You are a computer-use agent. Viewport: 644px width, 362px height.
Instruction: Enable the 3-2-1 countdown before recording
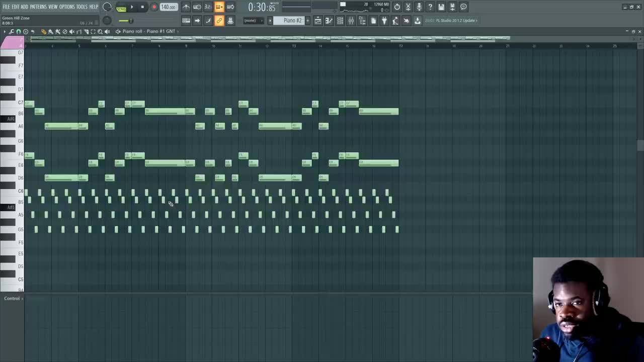(x=207, y=7)
